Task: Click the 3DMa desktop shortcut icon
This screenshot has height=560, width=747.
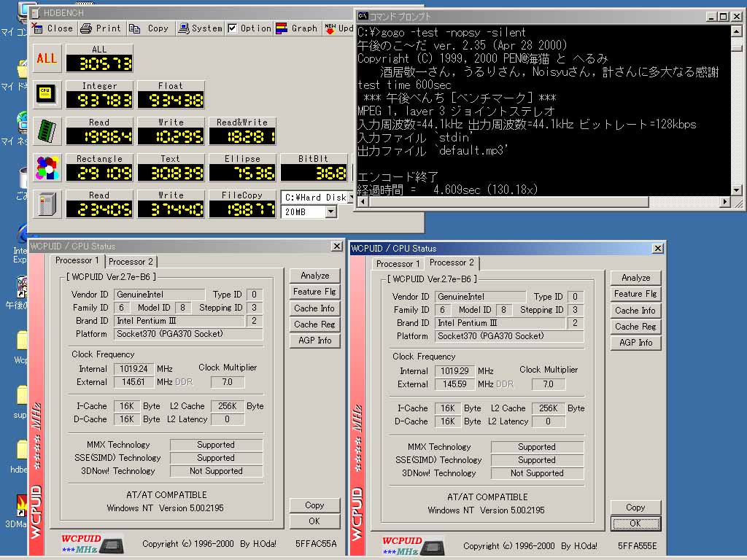Action: pyautogui.click(x=21, y=506)
